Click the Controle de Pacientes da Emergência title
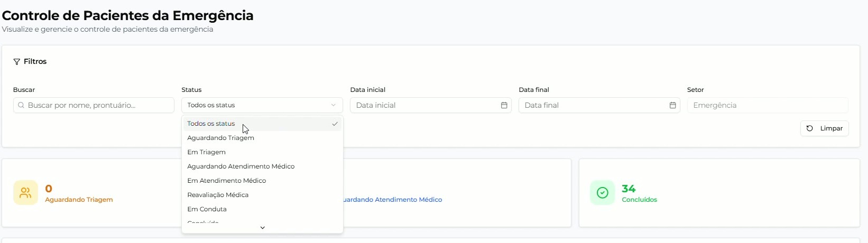 (x=128, y=15)
